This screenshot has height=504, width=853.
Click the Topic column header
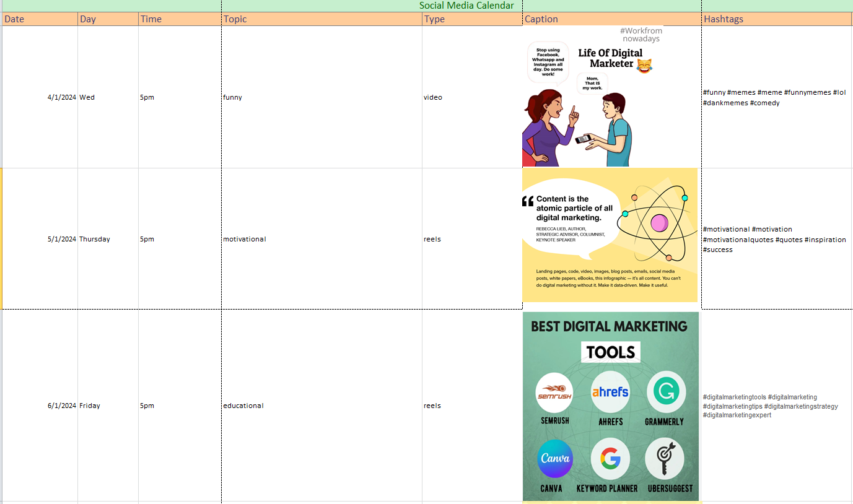tap(322, 19)
